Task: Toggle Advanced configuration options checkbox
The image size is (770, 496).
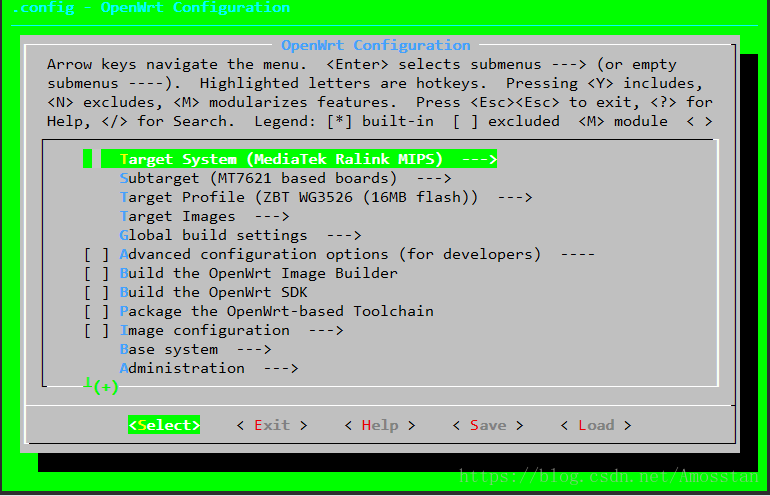Action: [96, 254]
